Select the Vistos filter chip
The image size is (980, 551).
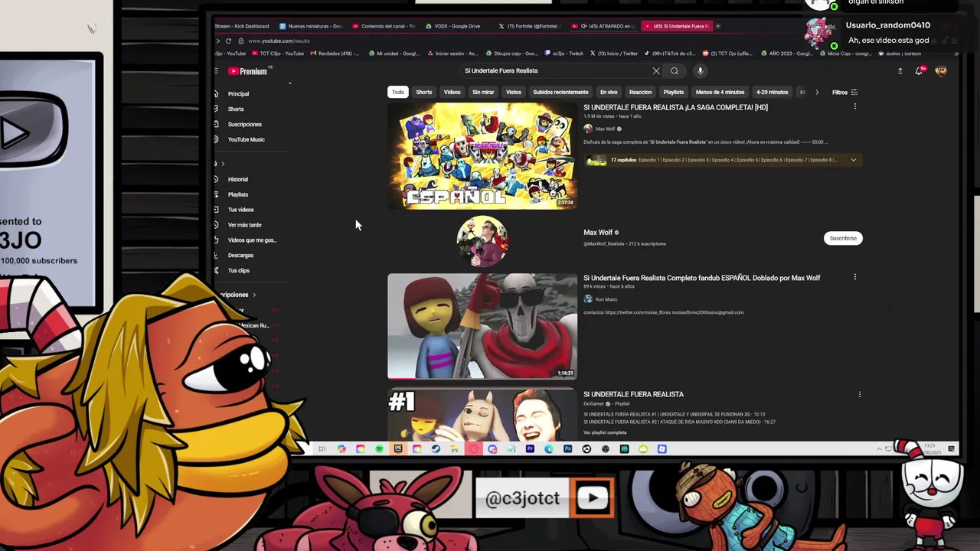coord(514,92)
